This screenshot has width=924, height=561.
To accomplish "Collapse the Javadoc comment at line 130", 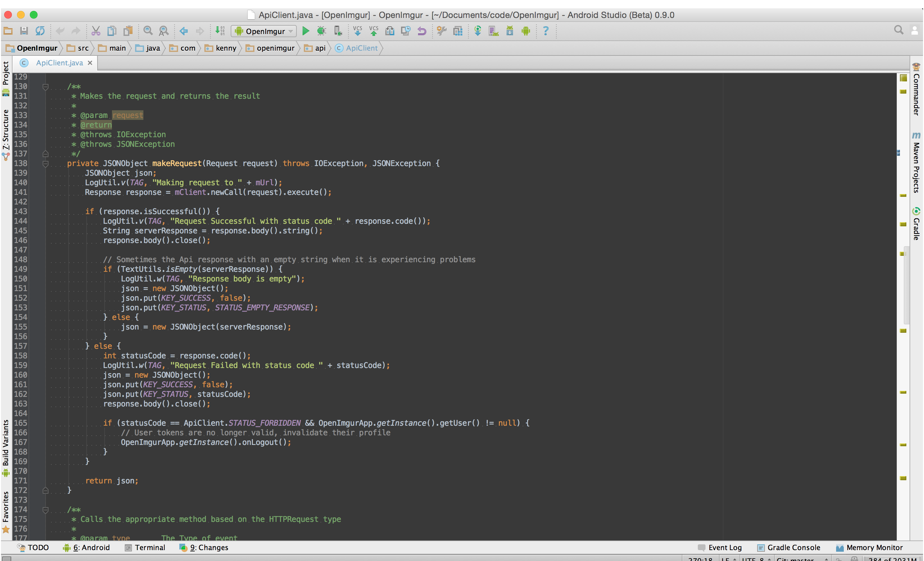I will [x=45, y=87].
